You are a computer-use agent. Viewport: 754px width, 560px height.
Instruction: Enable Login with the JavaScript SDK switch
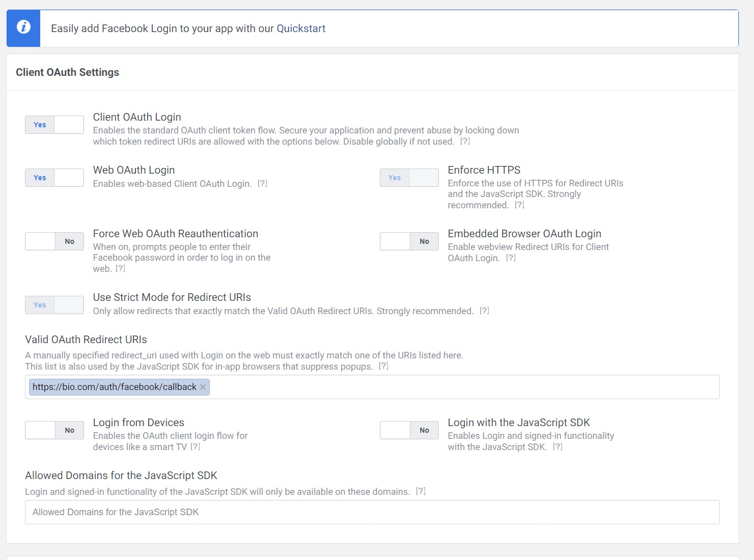coord(409,430)
